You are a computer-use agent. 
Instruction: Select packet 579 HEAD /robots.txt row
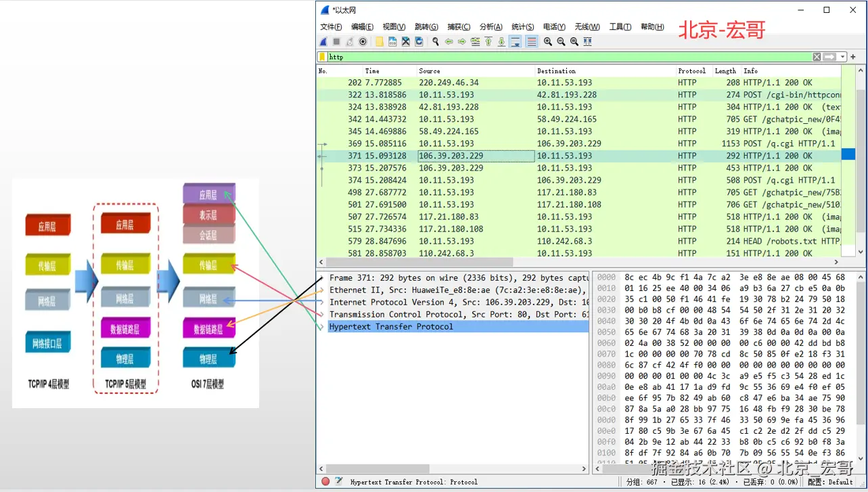click(x=579, y=241)
